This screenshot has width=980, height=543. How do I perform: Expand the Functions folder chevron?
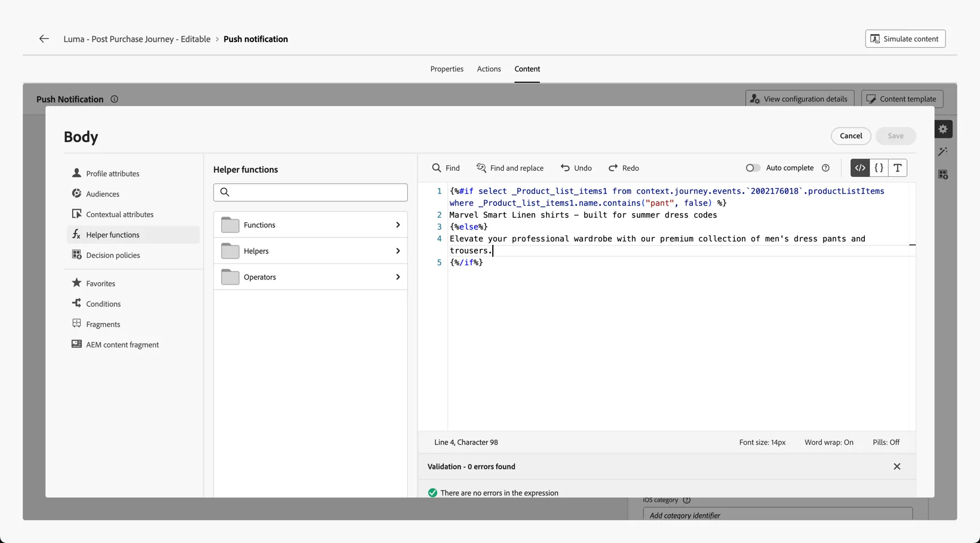[x=398, y=225]
